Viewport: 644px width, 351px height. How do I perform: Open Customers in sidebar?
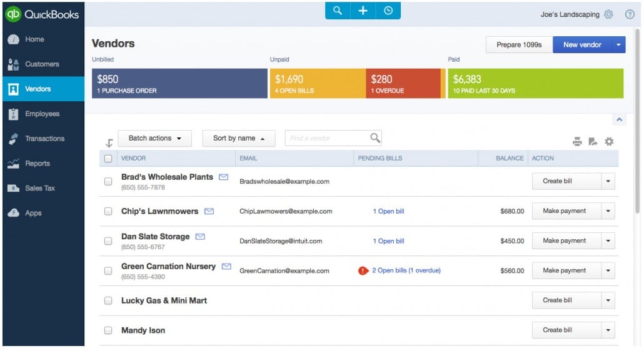(43, 64)
